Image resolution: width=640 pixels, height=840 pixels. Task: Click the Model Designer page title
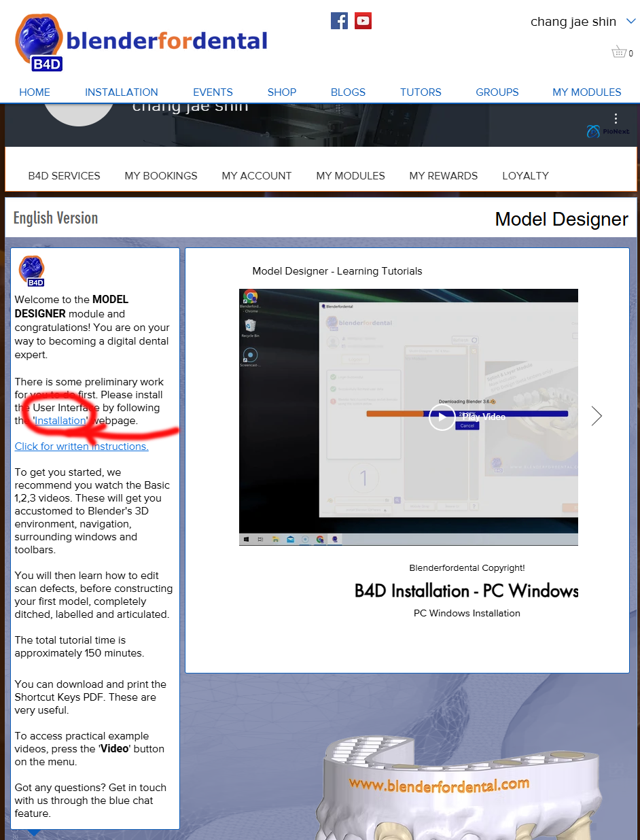pyautogui.click(x=562, y=220)
